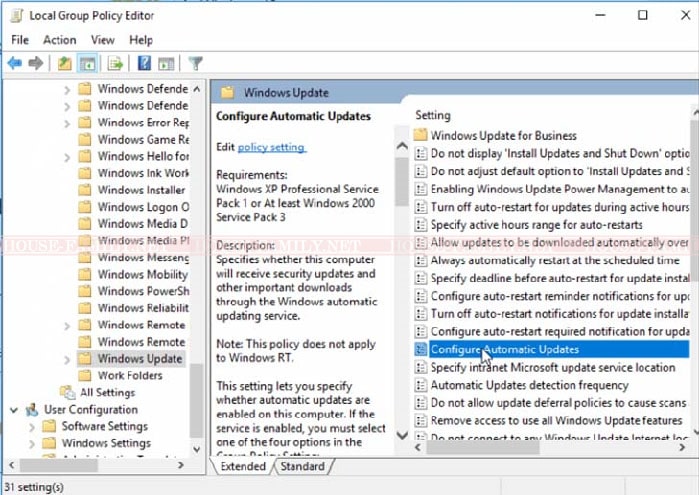The height and width of the screenshot is (495, 699).
Task: Collapse the User Configuration node
Action: click(x=14, y=410)
